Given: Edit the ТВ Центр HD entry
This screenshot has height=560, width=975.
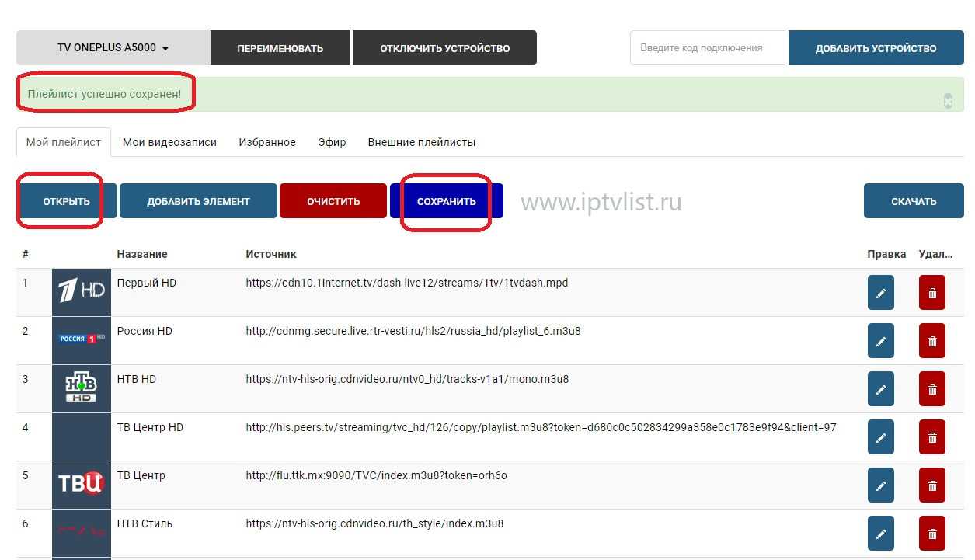Looking at the screenshot, I should click(x=880, y=437).
